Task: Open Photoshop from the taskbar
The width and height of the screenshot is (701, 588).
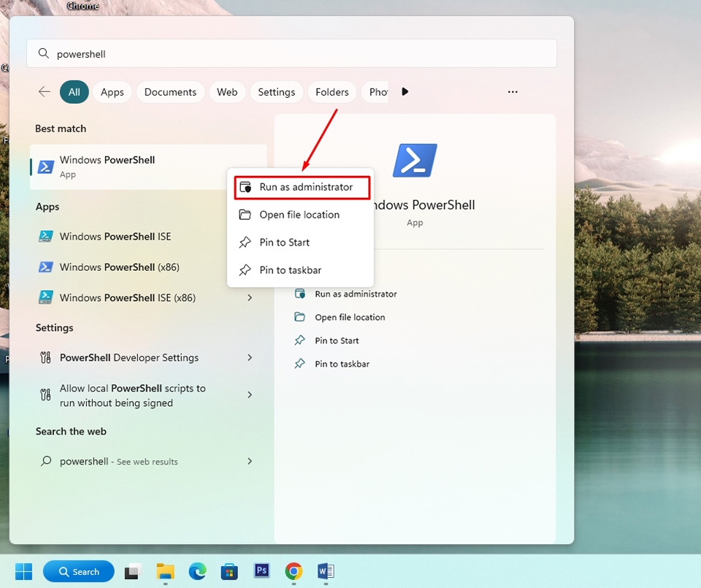Action: [261, 570]
